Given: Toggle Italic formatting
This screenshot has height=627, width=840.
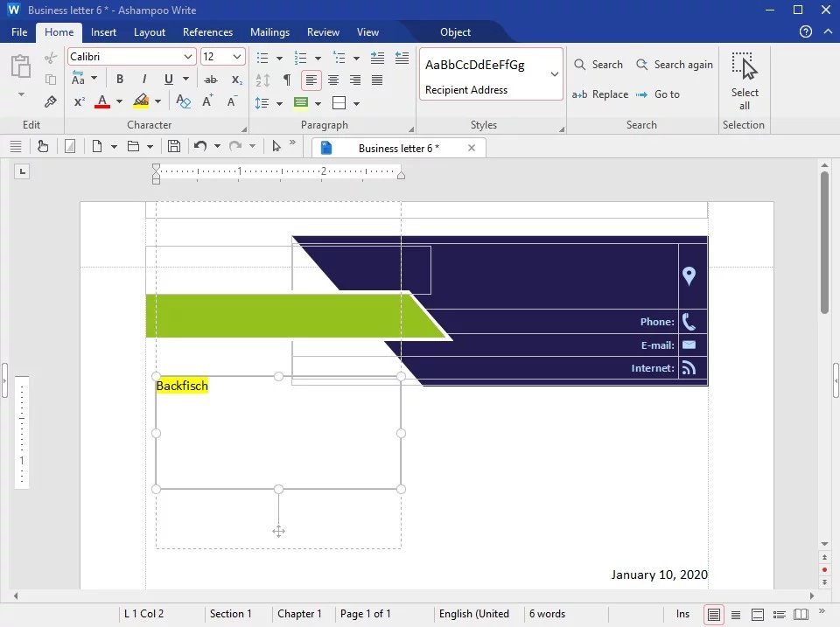Looking at the screenshot, I should 143,80.
